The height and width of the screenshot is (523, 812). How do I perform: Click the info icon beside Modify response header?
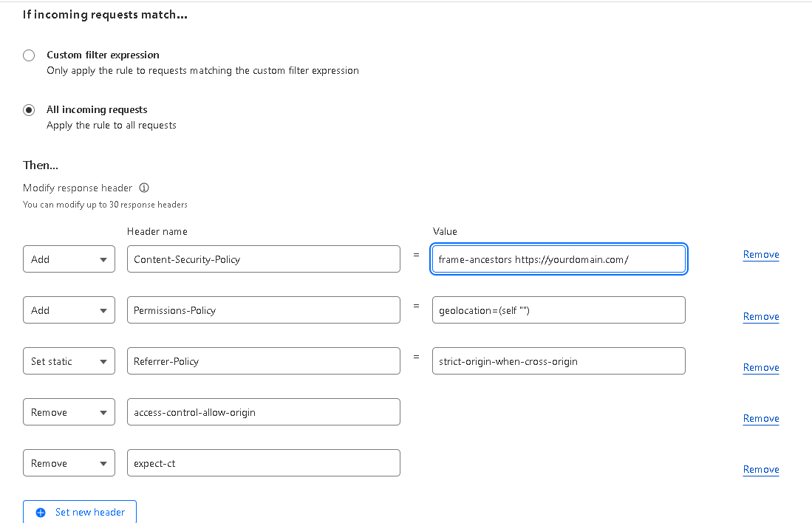click(x=145, y=188)
